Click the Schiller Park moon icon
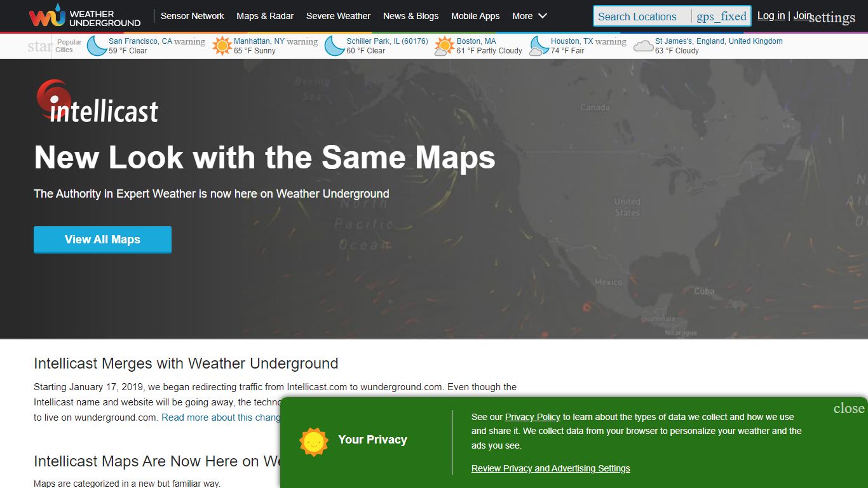Viewport: 868px width, 488px height. pos(335,46)
